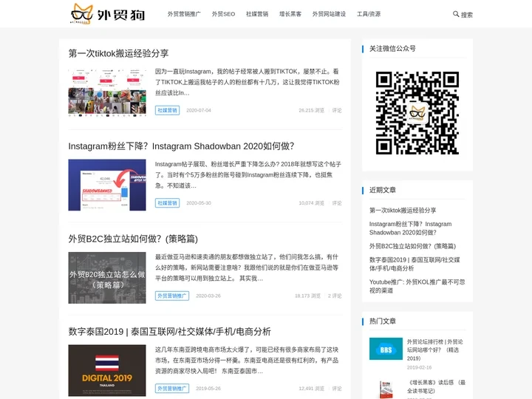Viewport: 532px width, 399px height.
Task: Click the 近期文章 sidebar heading
Action: 383,190
